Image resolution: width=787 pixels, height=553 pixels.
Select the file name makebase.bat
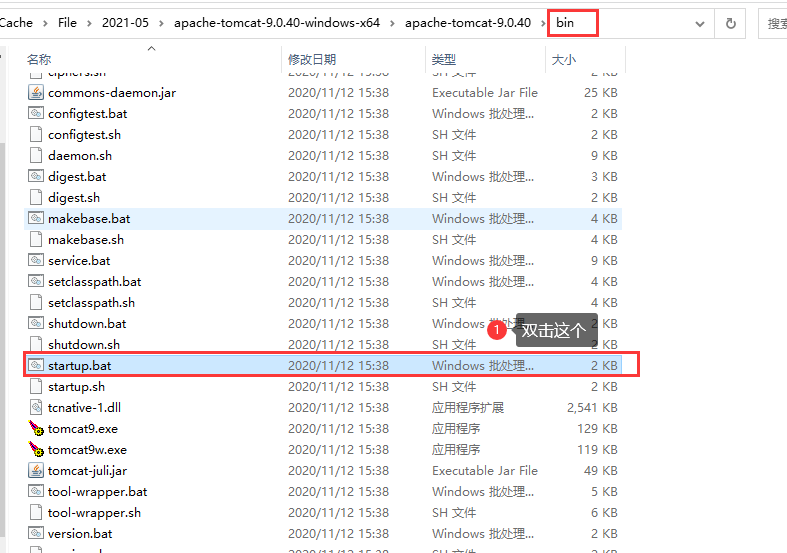point(89,219)
